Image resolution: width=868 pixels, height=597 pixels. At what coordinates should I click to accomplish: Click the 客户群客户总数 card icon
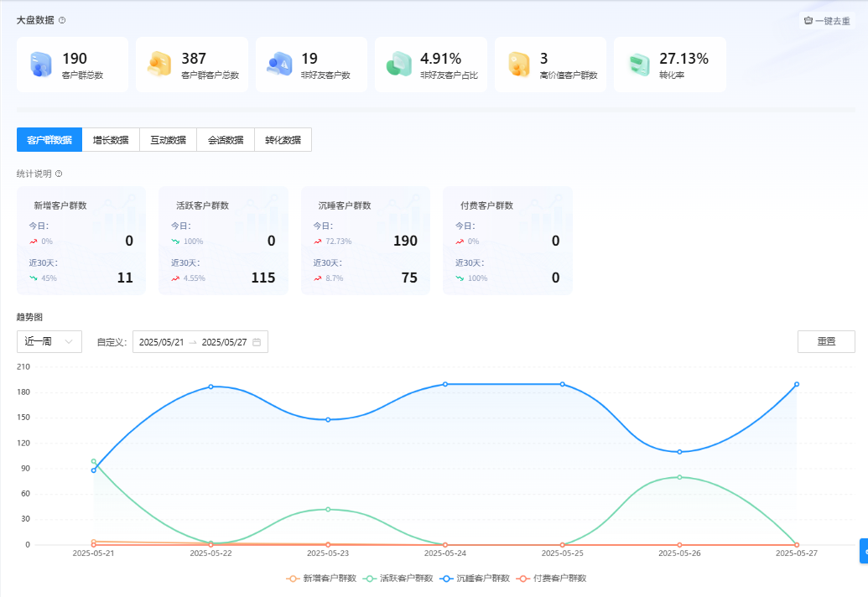tap(159, 65)
